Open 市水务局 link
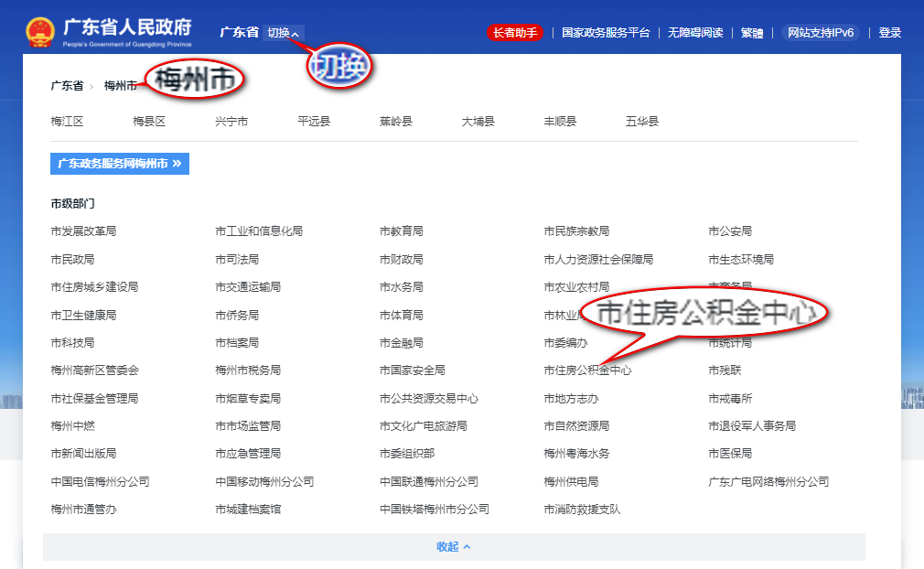 pyautogui.click(x=402, y=287)
